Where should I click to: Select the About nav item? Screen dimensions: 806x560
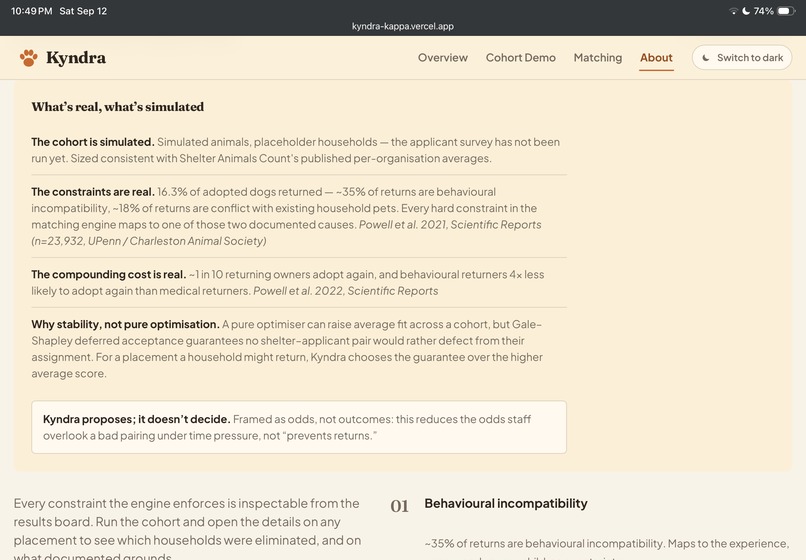point(656,58)
